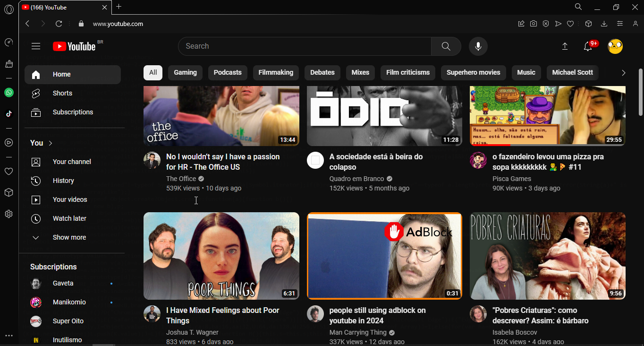Viewport: 644px width, 346px height.
Task: Open the Opera main menu logo
Action: pyautogui.click(x=9, y=9)
